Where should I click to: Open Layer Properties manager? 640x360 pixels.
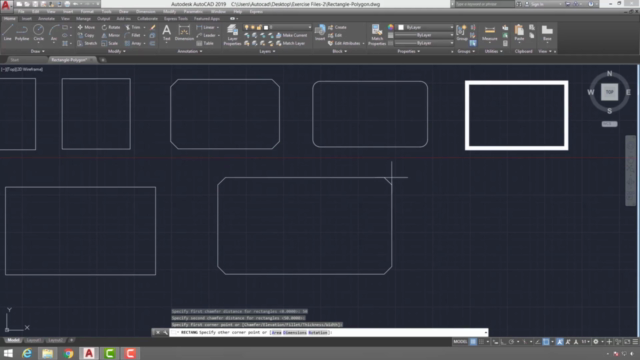(232, 34)
